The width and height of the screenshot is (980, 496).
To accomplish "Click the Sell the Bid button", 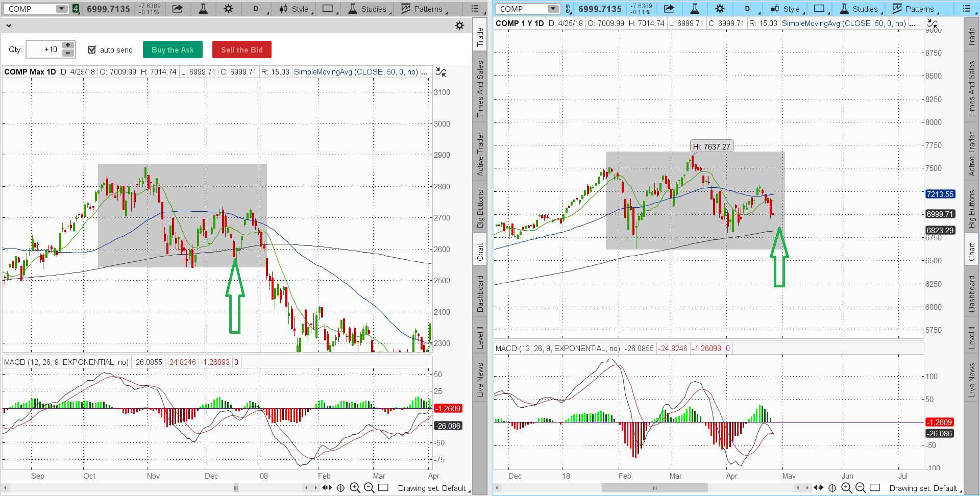I will pos(241,49).
